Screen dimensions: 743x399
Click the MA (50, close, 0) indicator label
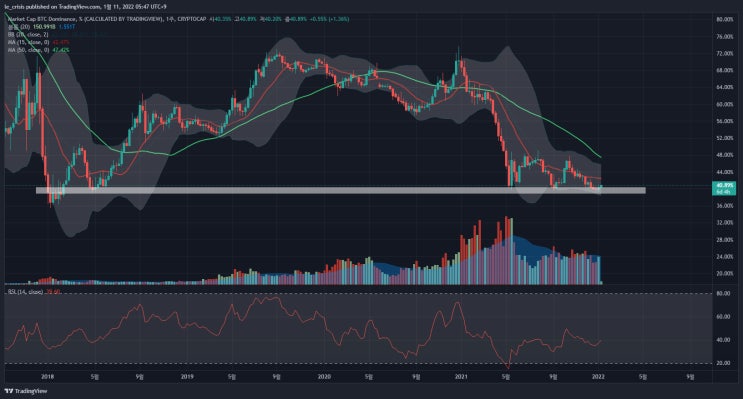28,50
